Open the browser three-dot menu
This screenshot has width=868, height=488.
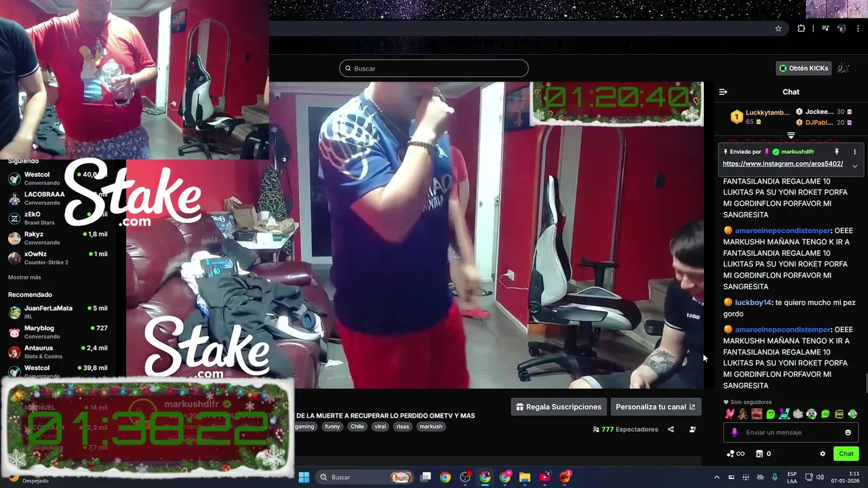tap(858, 28)
